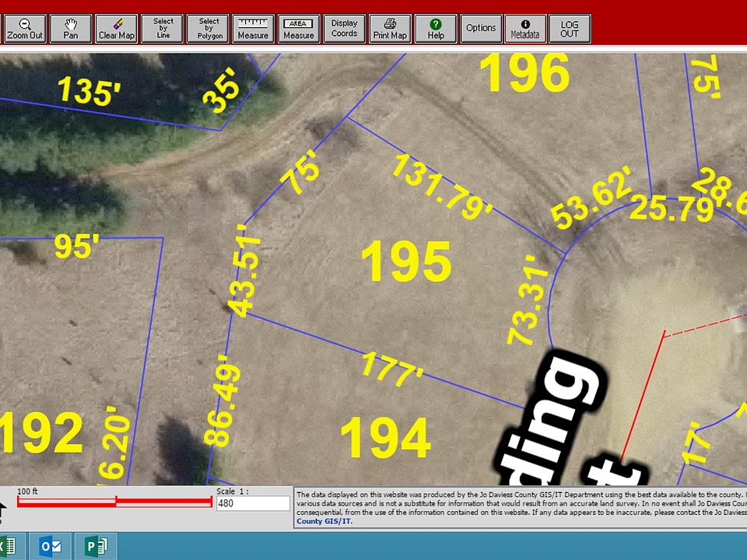Click the 43.51' dimension label

(245, 271)
